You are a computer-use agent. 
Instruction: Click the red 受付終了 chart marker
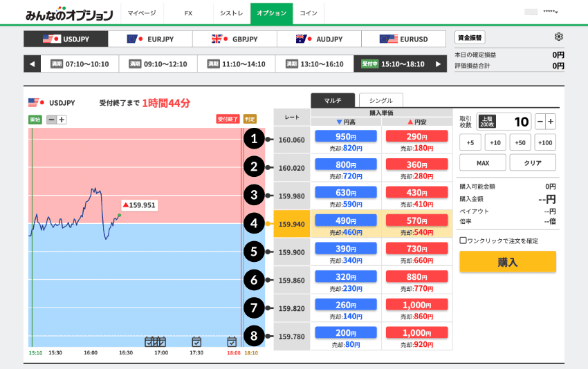228,119
